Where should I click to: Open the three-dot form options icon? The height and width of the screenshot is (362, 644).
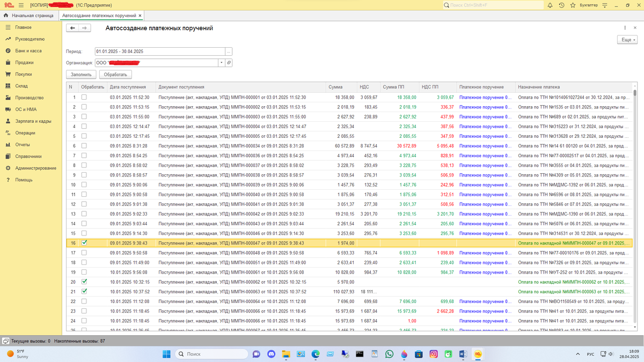tap(626, 28)
